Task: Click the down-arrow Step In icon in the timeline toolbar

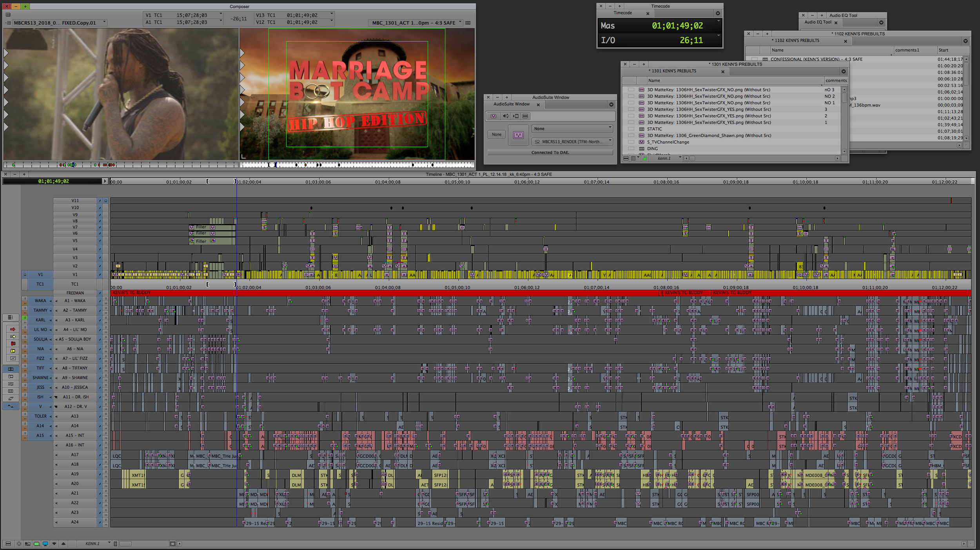Action: click(54, 544)
